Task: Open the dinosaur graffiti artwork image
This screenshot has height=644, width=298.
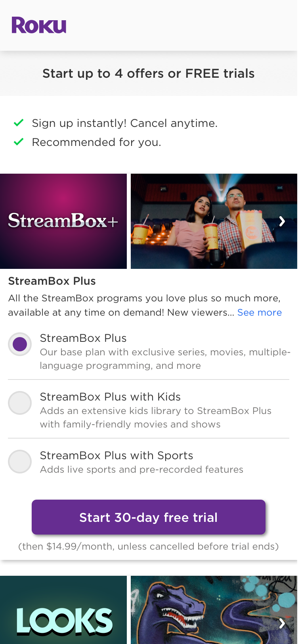Action: click(214, 610)
